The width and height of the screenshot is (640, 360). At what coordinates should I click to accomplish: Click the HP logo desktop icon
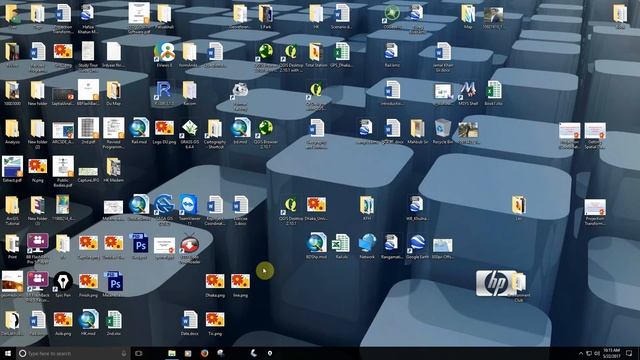point(496,282)
